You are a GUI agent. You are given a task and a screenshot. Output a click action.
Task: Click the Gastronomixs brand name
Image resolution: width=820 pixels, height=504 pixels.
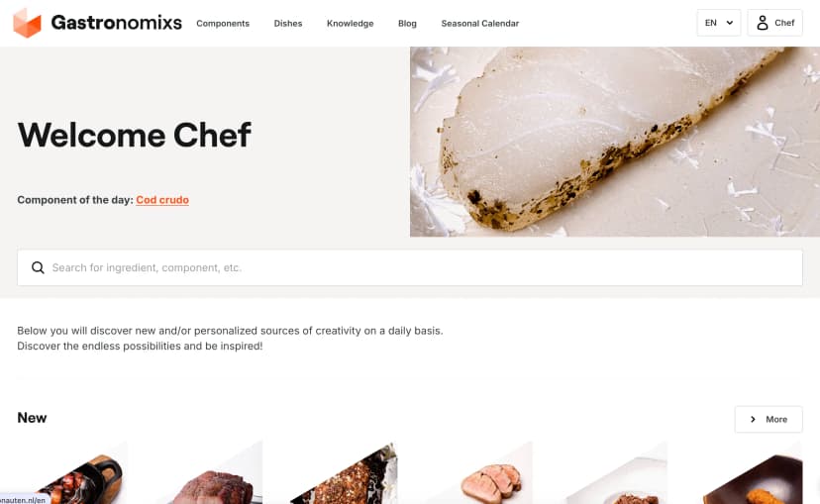click(x=116, y=23)
